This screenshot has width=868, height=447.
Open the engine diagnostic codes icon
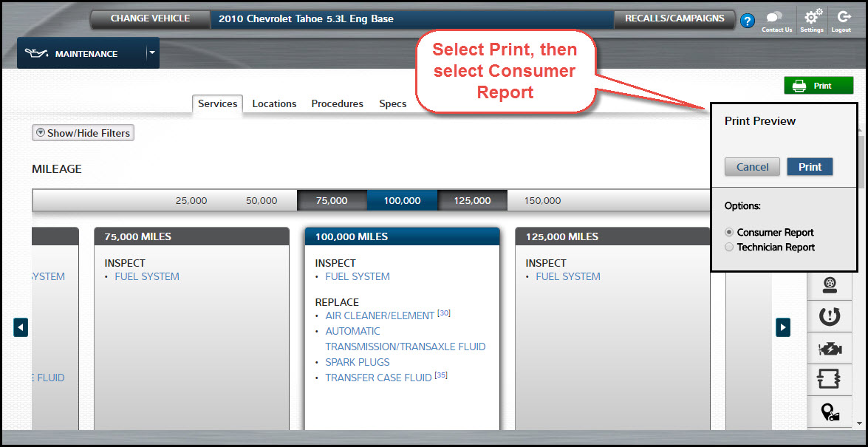[830, 349]
